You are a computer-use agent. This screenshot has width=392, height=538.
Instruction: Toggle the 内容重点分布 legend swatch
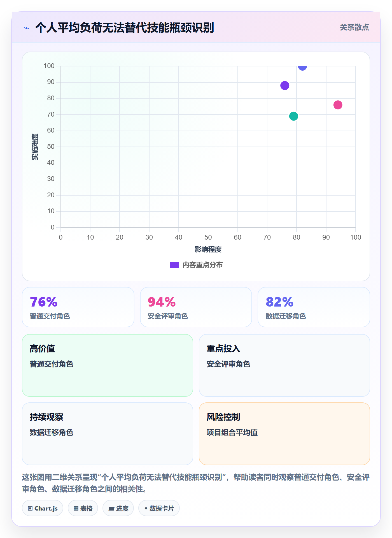coord(174,265)
